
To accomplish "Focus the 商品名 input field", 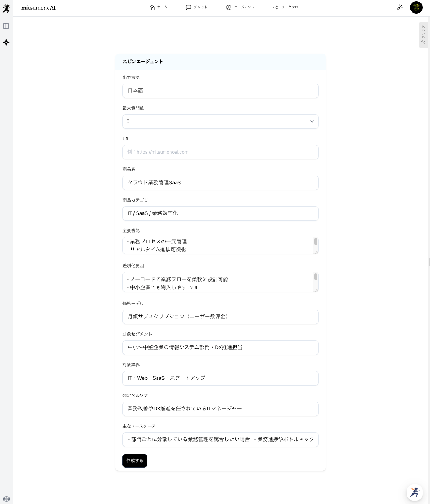I will tap(220, 183).
